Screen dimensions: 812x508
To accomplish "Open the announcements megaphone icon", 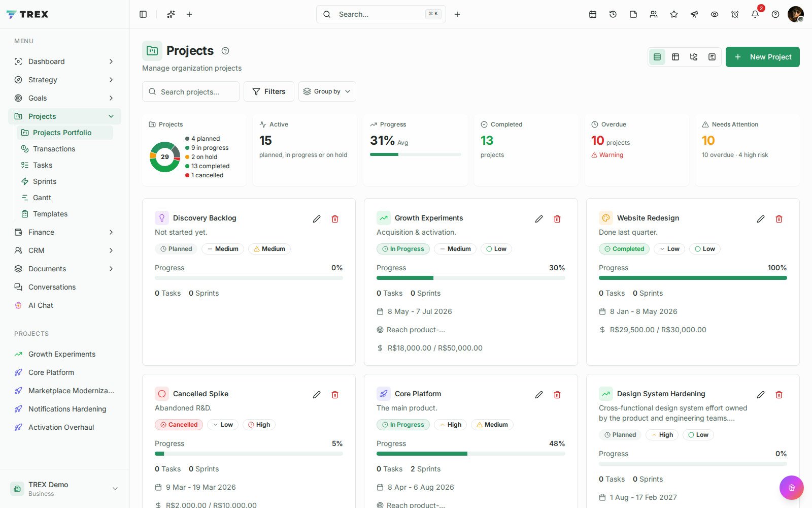I will [x=694, y=14].
